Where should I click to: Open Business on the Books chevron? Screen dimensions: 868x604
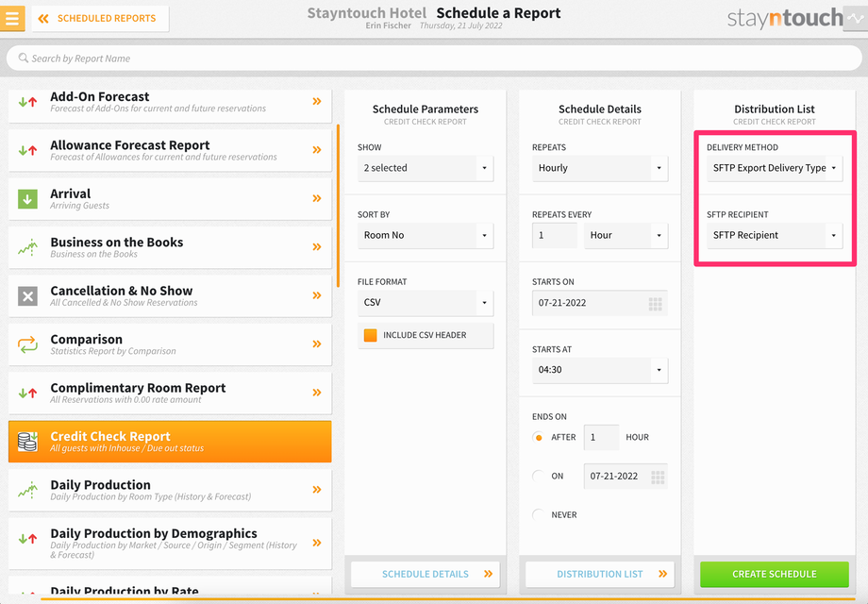click(x=317, y=247)
